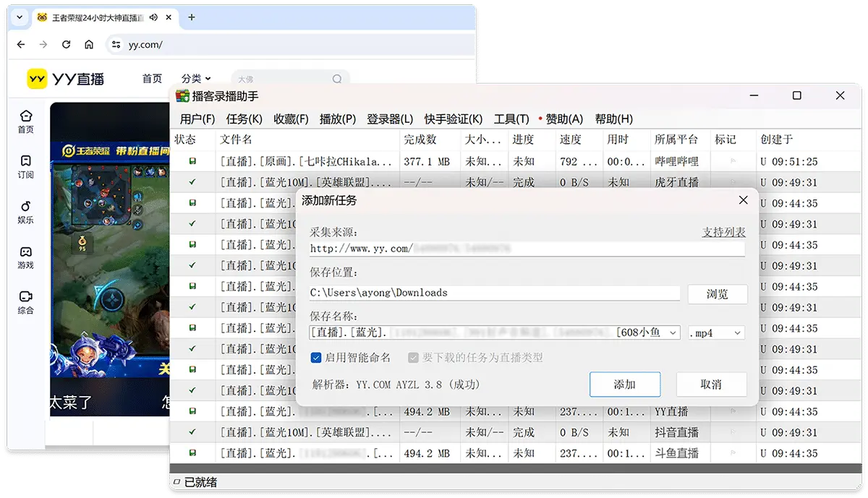
Task: Open 娱乐 in the YY sidebar
Action: pyautogui.click(x=26, y=212)
